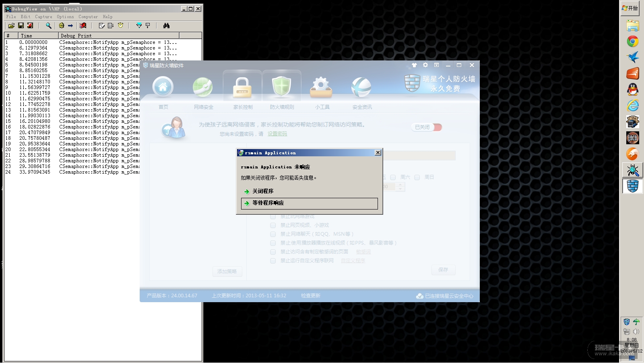The height and width of the screenshot is (363, 644).
Task: Check the 周六 checkbox
Action: (393, 177)
